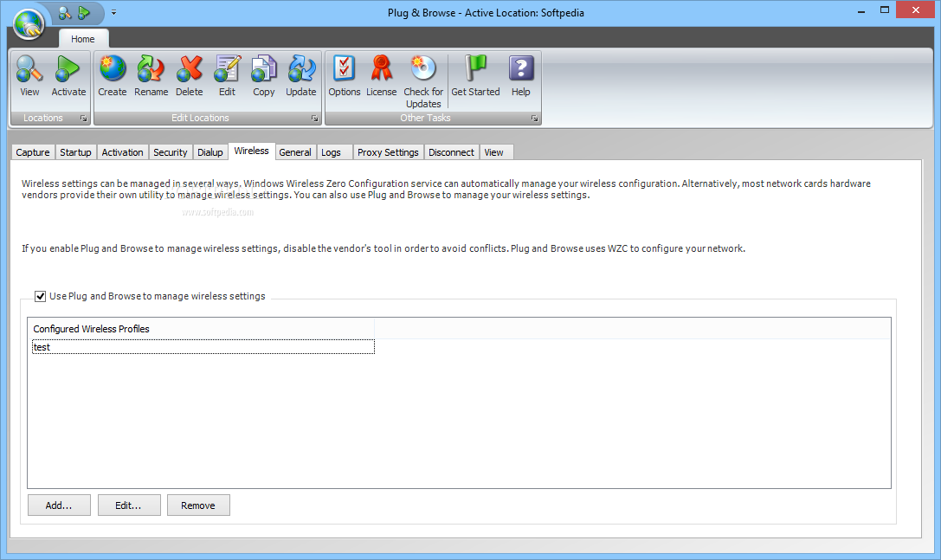Switch to the View settings tab
The height and width of the screenshot is (560, 941).
pos(494,152)
